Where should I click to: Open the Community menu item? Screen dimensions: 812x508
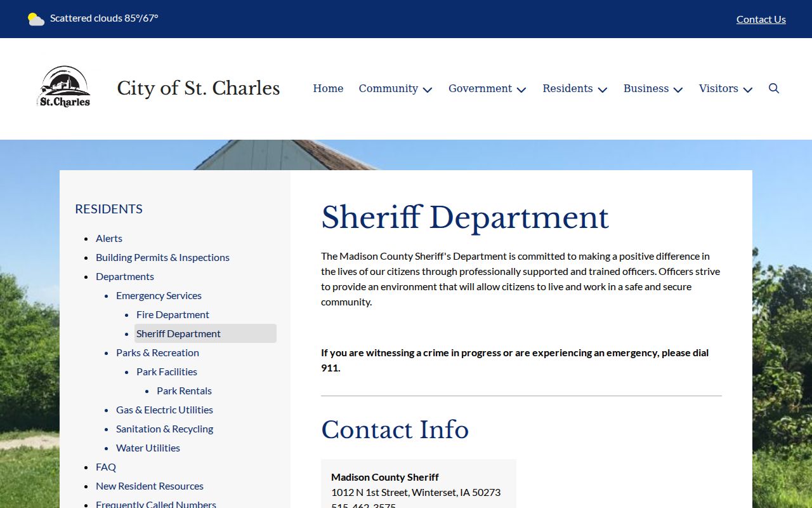point(388,88)
